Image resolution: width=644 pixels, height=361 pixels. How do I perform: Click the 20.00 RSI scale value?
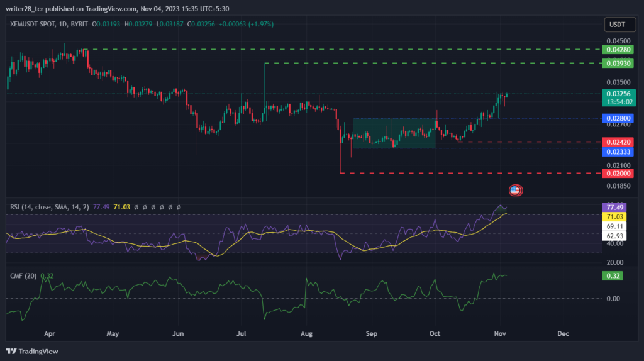tap(615, 262)
